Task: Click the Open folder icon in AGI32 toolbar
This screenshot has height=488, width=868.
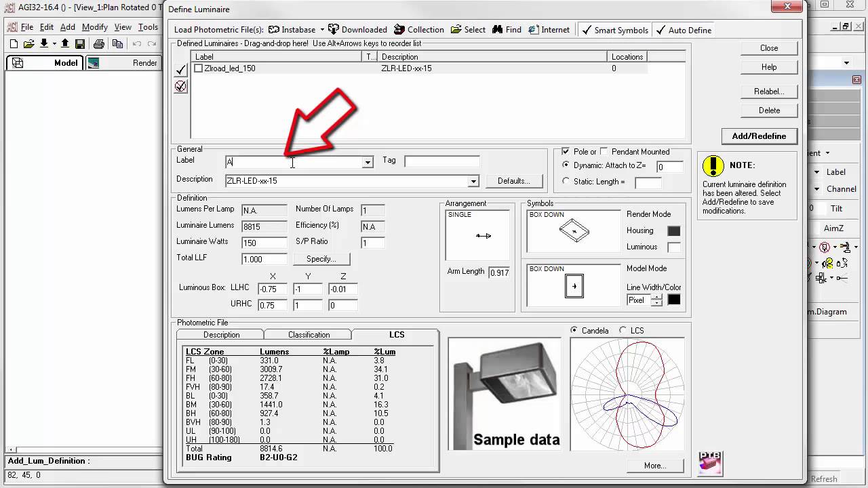Action: [x=28, y=44]
